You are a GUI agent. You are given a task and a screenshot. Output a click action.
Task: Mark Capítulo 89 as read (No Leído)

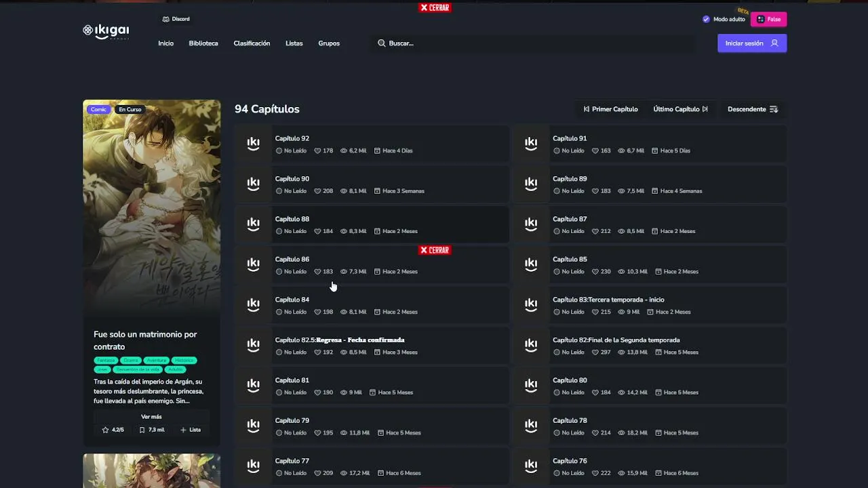(569, 191)
